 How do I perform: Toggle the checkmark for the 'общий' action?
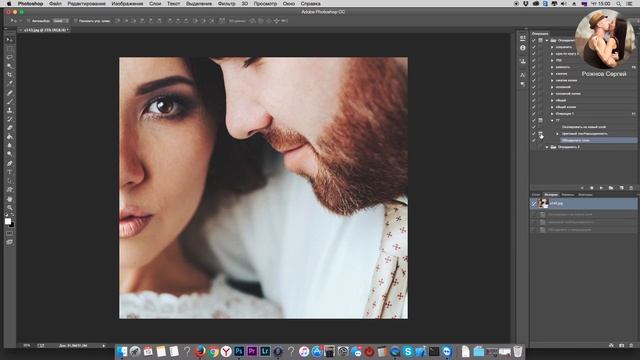coord(533,100)
